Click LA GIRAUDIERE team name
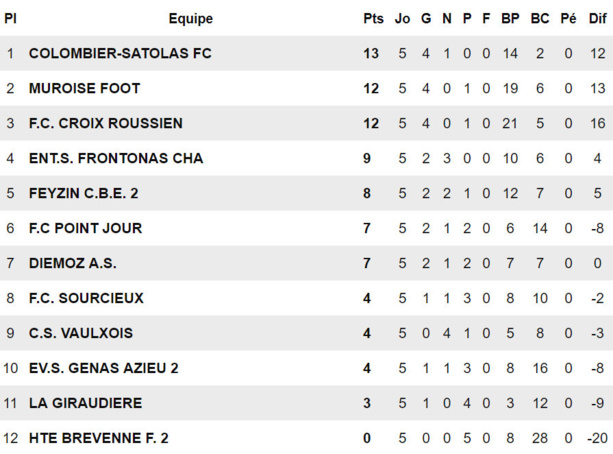This screenshot has width=613, height=454. coord(85,403)
